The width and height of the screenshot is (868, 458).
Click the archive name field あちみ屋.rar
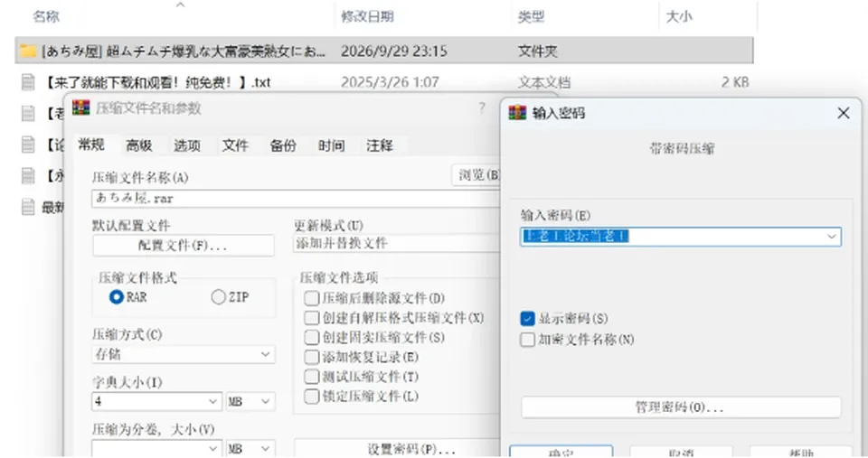[296, 198]
